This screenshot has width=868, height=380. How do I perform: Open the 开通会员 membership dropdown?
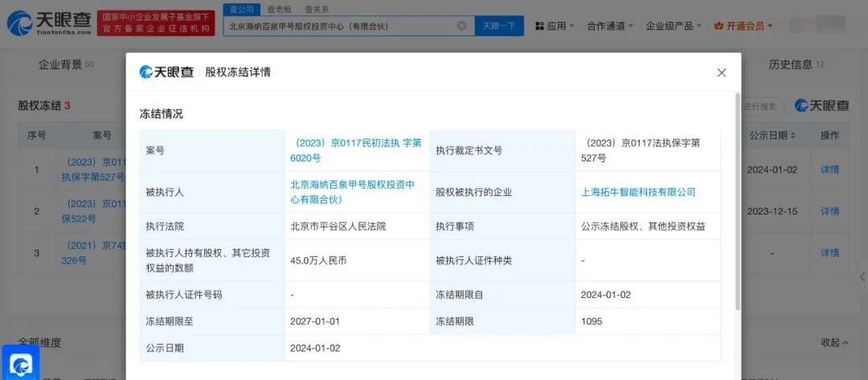coord(743,26)
